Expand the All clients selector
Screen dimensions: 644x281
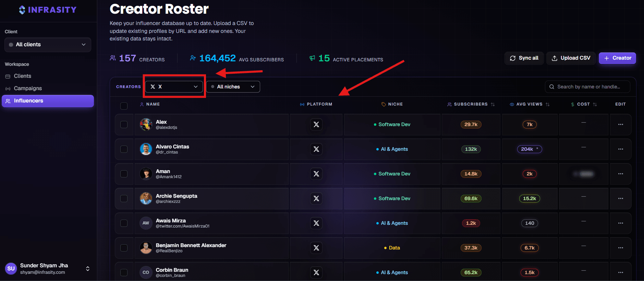(x=48, y=45)
